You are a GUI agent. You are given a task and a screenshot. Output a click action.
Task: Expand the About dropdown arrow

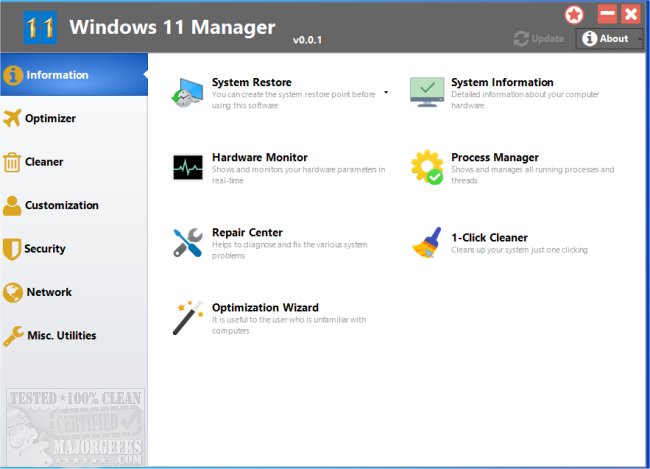[x=639, y=39]
